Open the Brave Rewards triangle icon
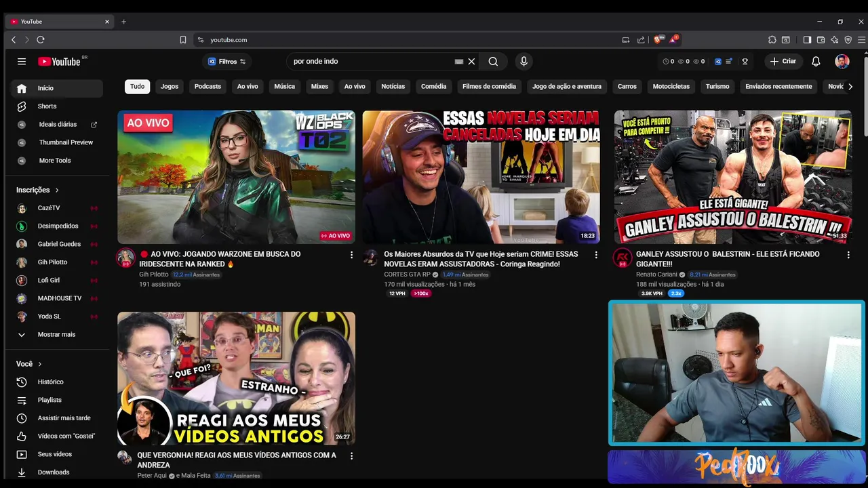The height and width of the screenshot is (488, 868). (674, 39)
